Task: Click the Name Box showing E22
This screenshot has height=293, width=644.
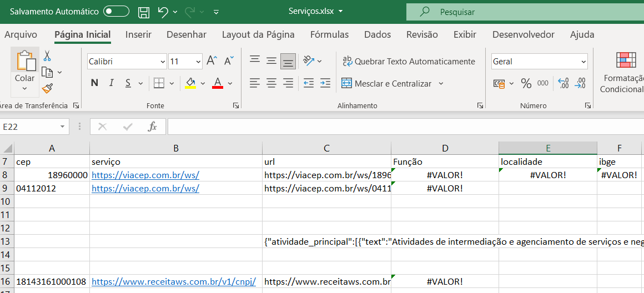Action: click(x=34, y=127)
